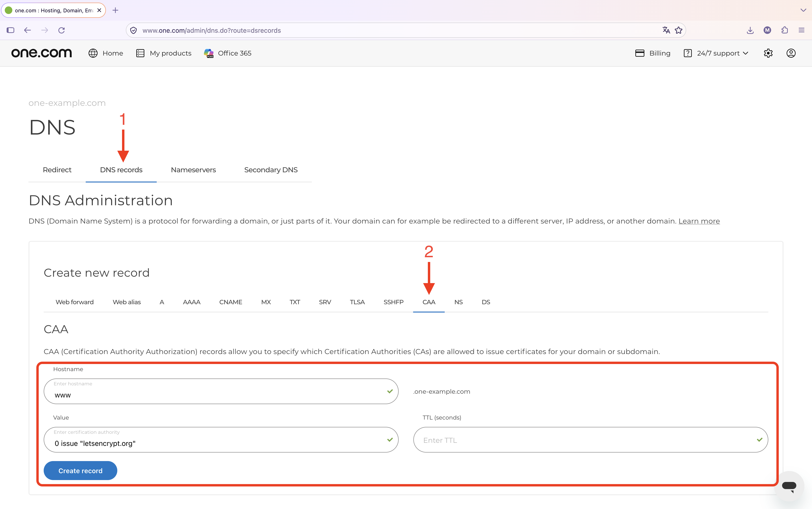
Task: Switch to the DNS records tab
Action: (121, 170)
